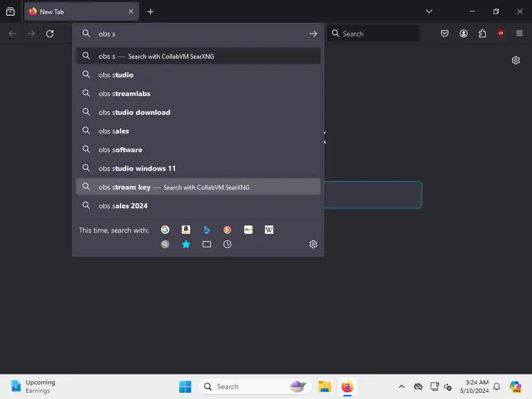Choose suggestion 'obs sales 2024'

198,205
